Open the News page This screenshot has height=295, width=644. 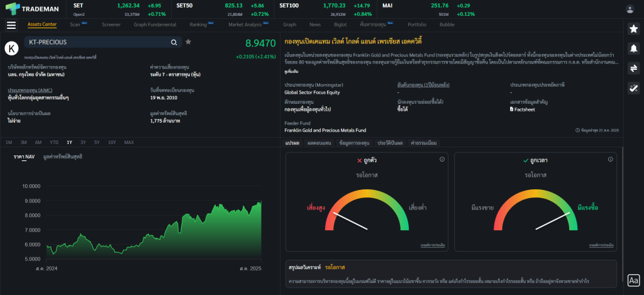(315, 25)
